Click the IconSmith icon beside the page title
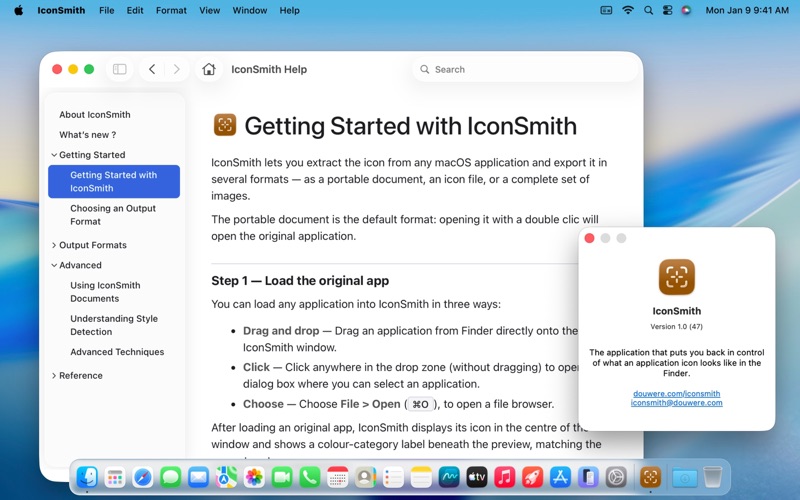The image size is (800, 500). (x=225, y=125)
